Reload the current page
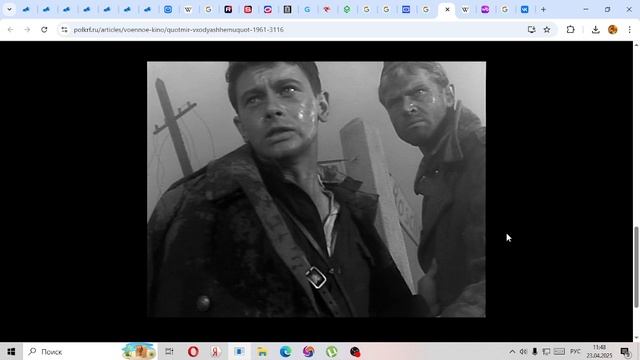640x360 pixels. tap(44, 29)
